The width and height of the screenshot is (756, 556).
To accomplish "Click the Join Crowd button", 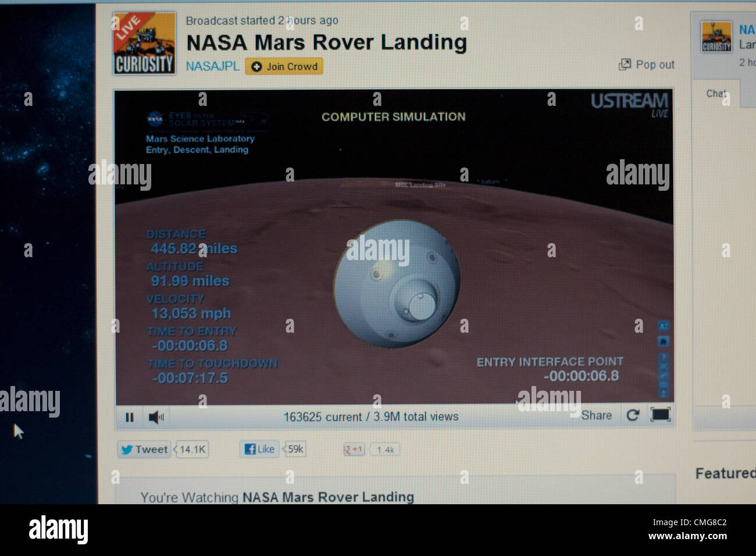I will (x=284, y=66).
